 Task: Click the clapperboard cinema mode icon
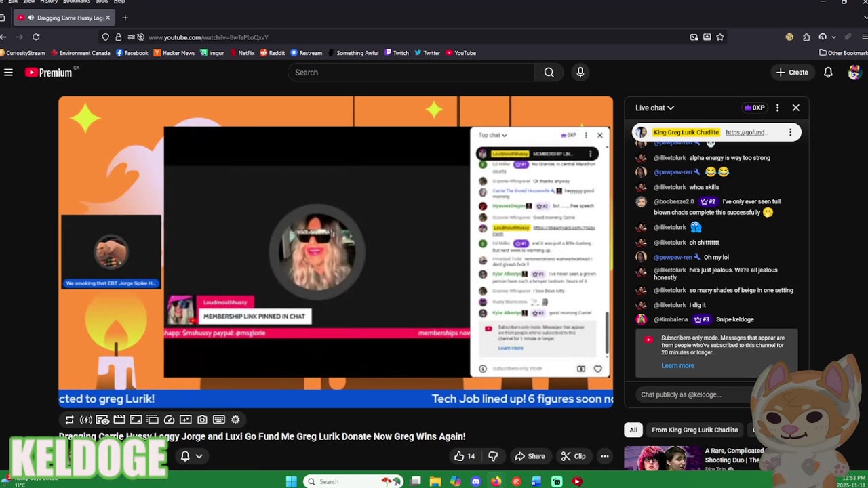119,420
